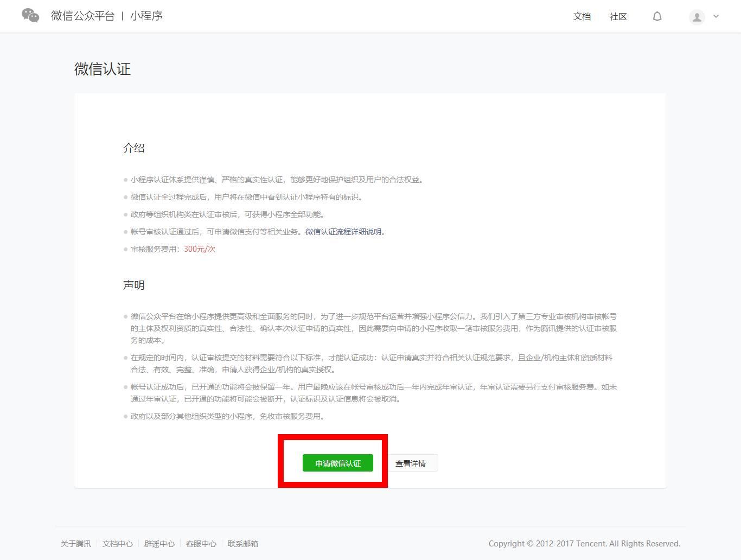
Task: Click the WeChat logo icon
Action: click(30, 16)
